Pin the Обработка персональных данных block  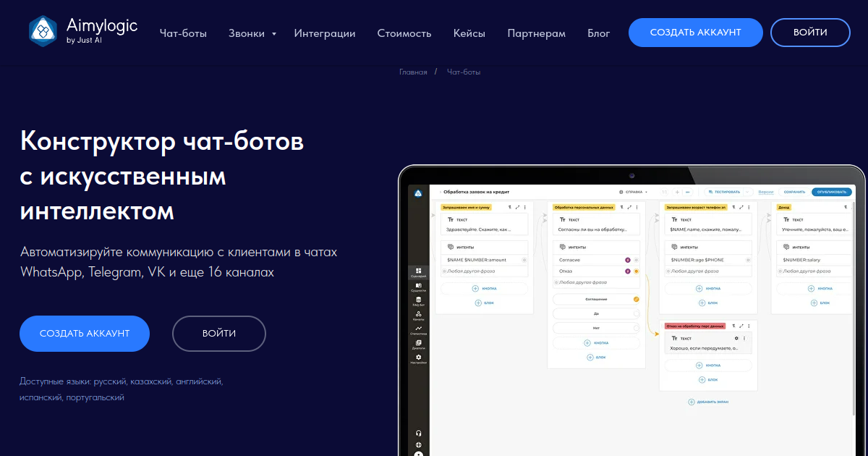[x=621, y=207]
